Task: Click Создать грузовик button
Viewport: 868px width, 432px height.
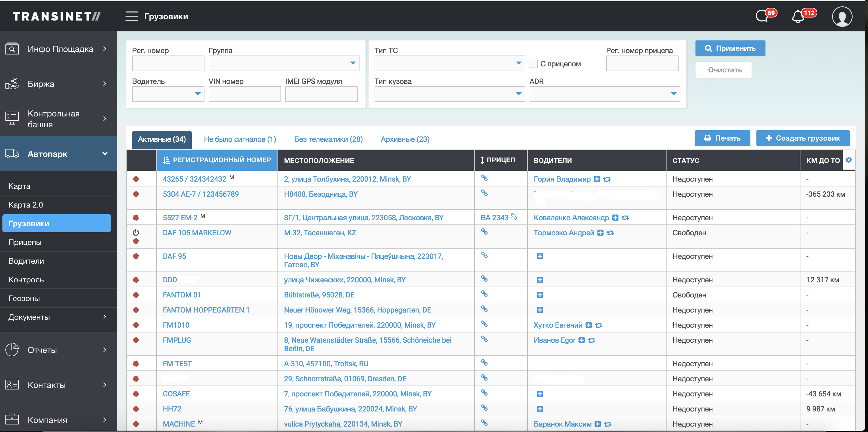Action: [803, 138]
